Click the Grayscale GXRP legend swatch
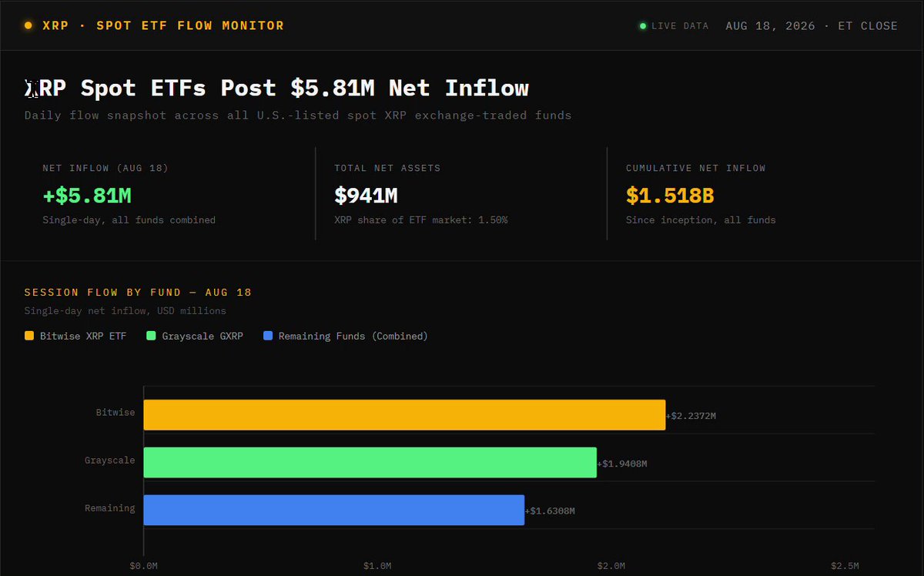The height and width of the screenshot is (576, 924). coord(151,336)
